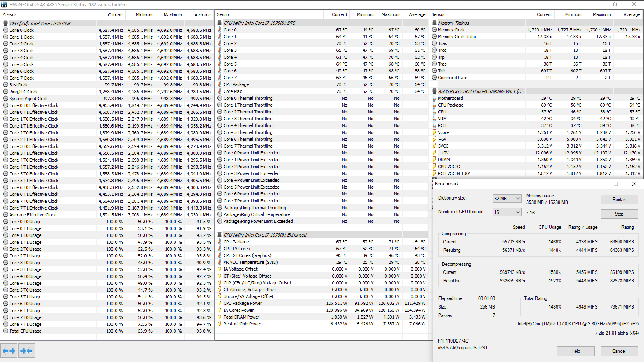
Task: Click the chip icon beside Memory Timings header
Action: pos(434,23)
